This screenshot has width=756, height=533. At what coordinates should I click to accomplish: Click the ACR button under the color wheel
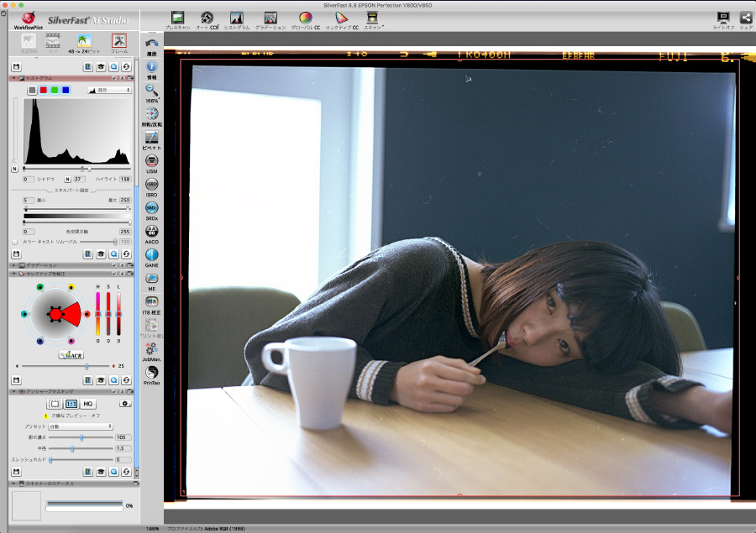(x=71, y=355)
